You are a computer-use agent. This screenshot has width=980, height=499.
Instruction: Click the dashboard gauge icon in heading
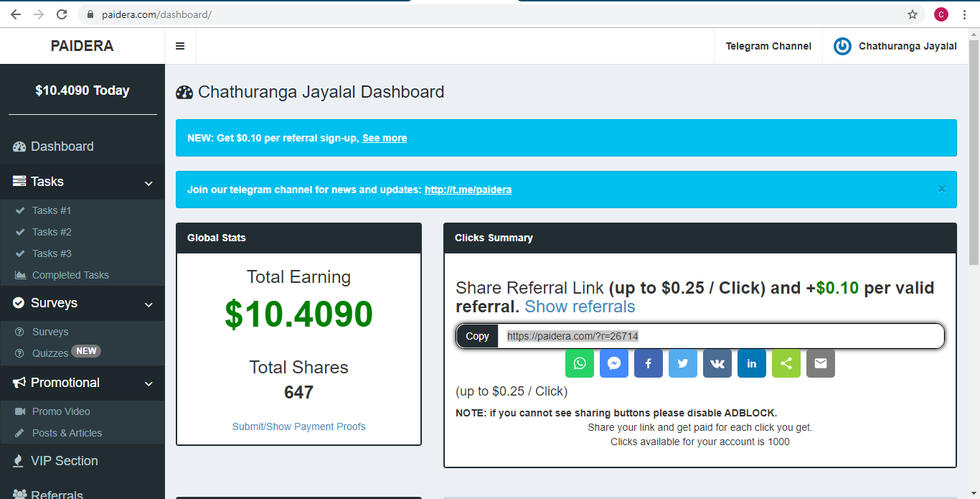click(x=184, y=92)
